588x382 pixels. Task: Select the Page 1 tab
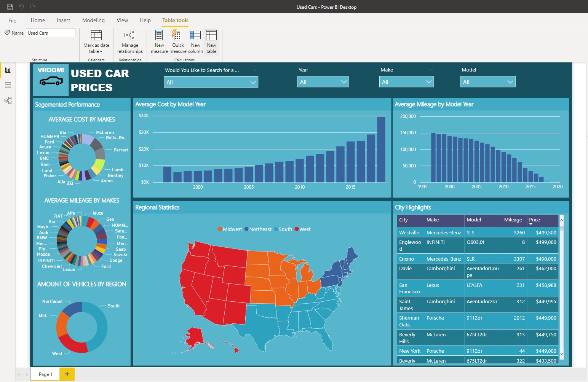[x=45, y=374]
